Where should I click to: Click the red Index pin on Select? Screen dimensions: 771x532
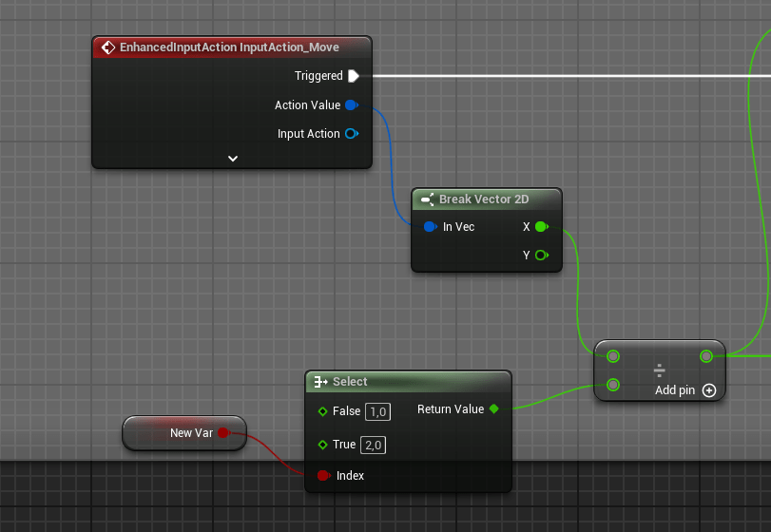[x=323, y=475]
